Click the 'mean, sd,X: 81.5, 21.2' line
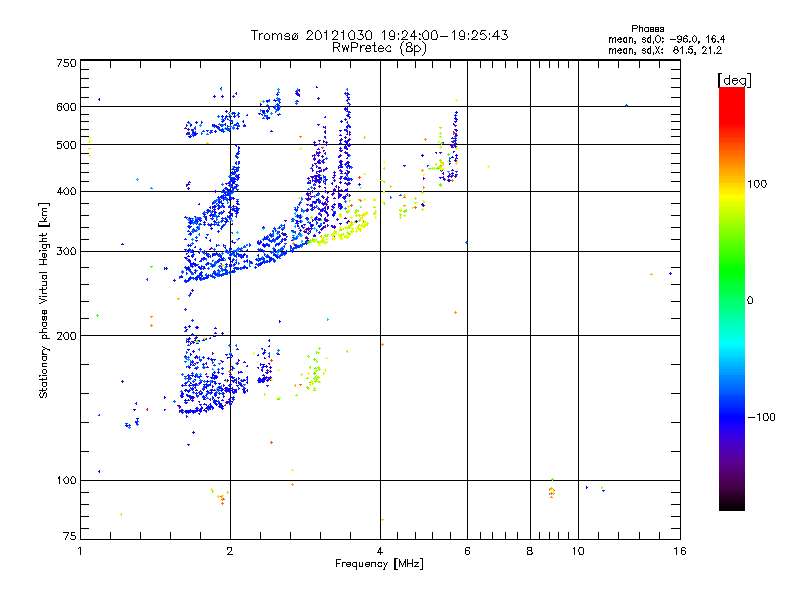Viewport: 800px width, 600px height. tap(665, 50)
